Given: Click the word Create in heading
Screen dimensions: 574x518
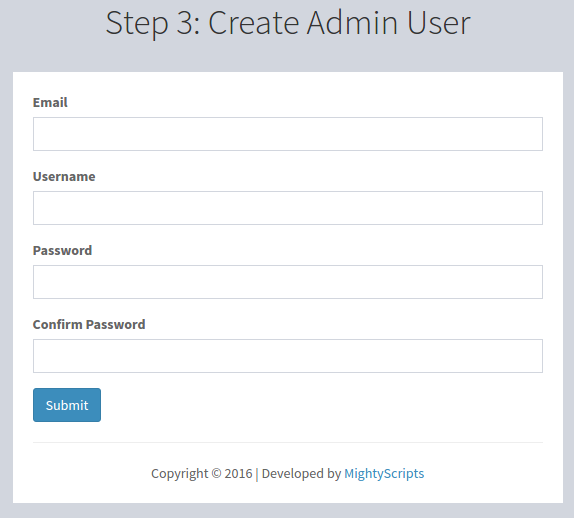Looking at the screenshot, I should click(254, 23).
